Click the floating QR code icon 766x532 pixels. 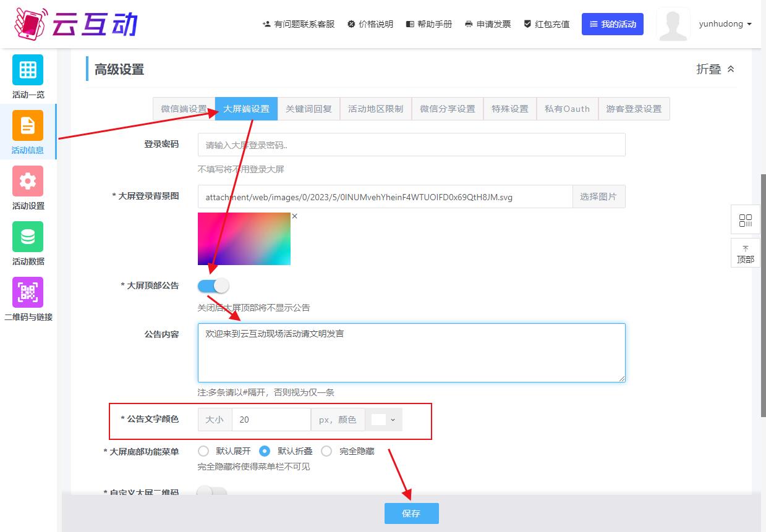click(745, 221)
